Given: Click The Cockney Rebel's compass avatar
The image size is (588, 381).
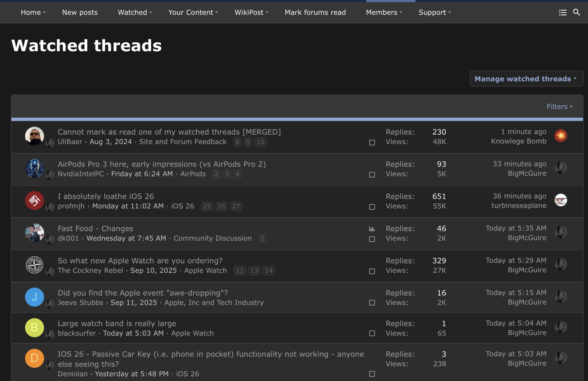Looking at the screenshot, I should tap(34, 265).
